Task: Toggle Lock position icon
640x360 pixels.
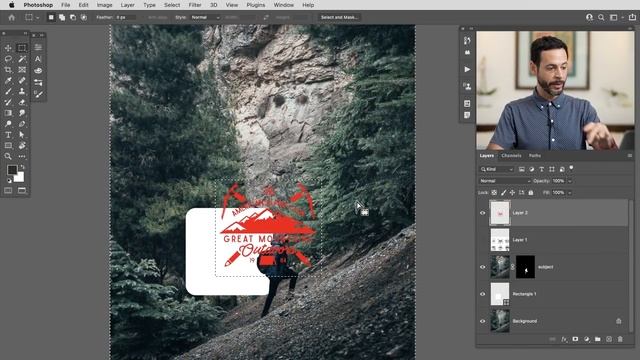Action: 512,193
